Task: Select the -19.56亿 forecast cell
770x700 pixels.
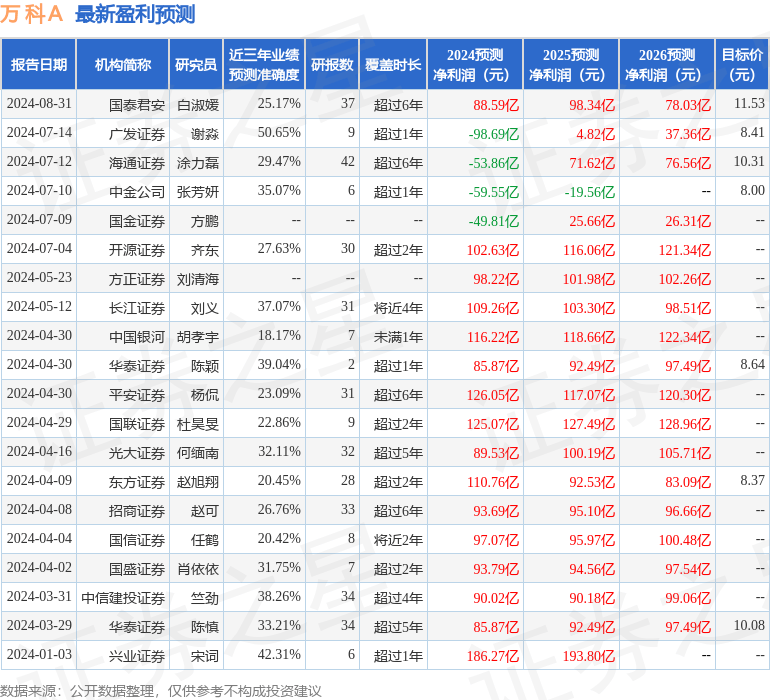Action: (x=590, y=192)
